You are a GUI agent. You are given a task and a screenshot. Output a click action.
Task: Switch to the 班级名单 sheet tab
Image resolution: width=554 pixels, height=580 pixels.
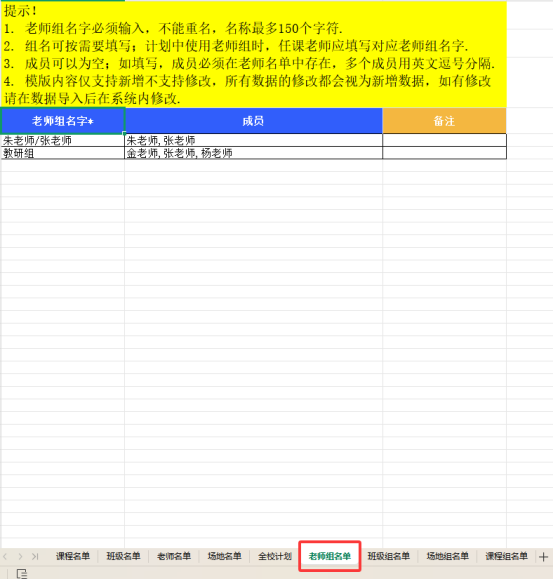click(x=124, y=556)
